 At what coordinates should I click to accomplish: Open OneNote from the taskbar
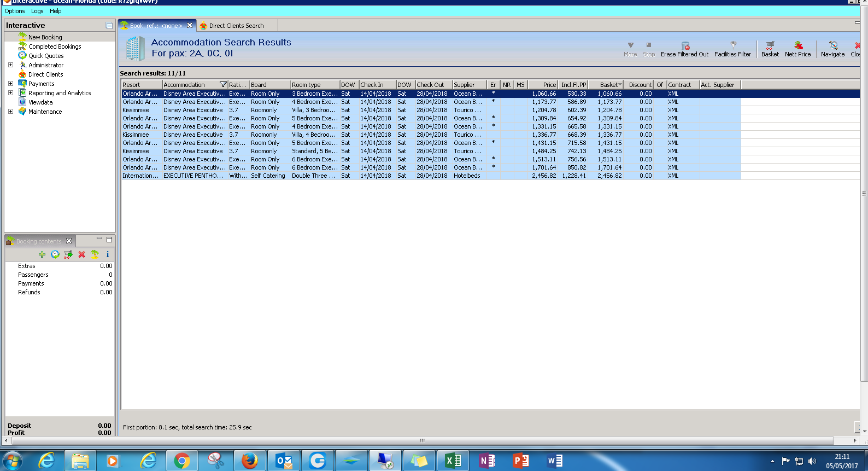486,461
